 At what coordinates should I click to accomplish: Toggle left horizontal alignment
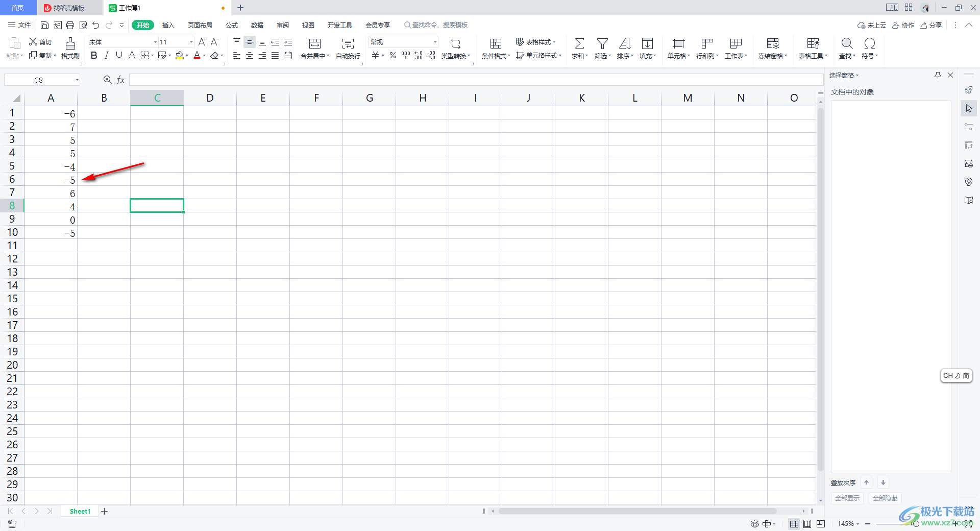pos(237,55)
